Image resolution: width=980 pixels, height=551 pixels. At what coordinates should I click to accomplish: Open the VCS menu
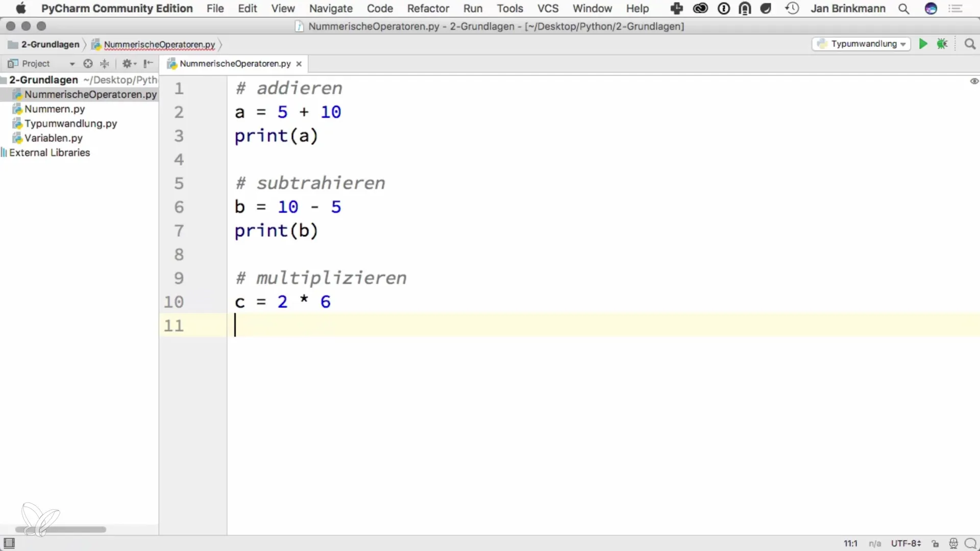click(548, 9)
